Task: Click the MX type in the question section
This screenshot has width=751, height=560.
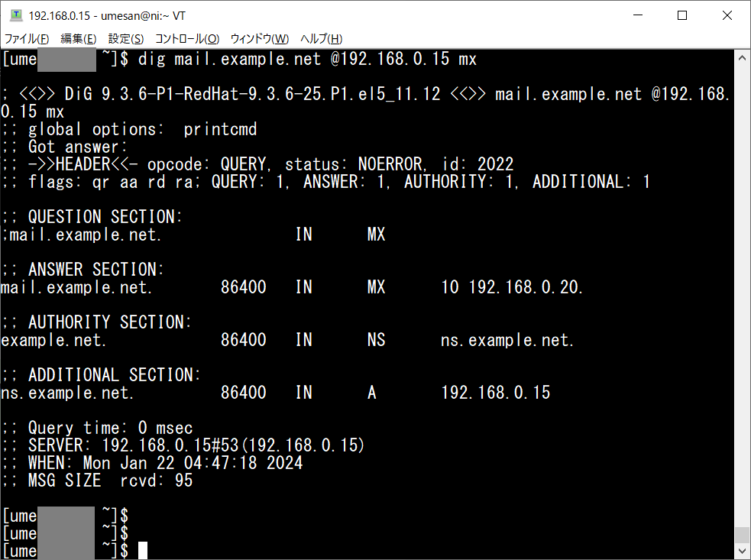Action: click(x=376, y=235)
